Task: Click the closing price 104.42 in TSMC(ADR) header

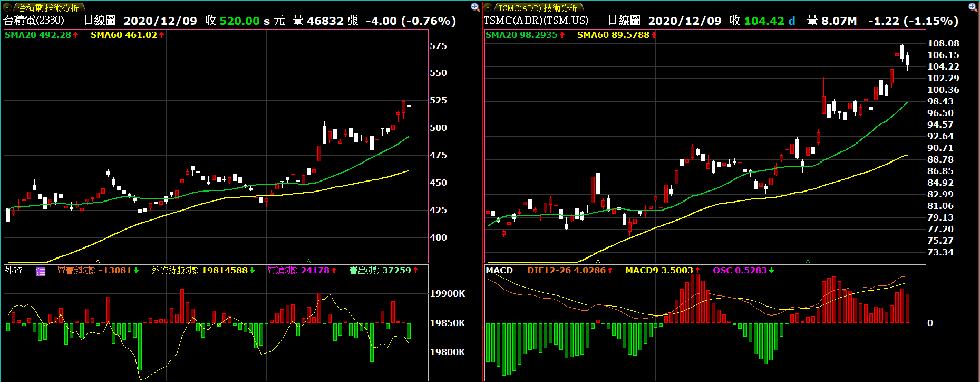Action: [764, 21]
